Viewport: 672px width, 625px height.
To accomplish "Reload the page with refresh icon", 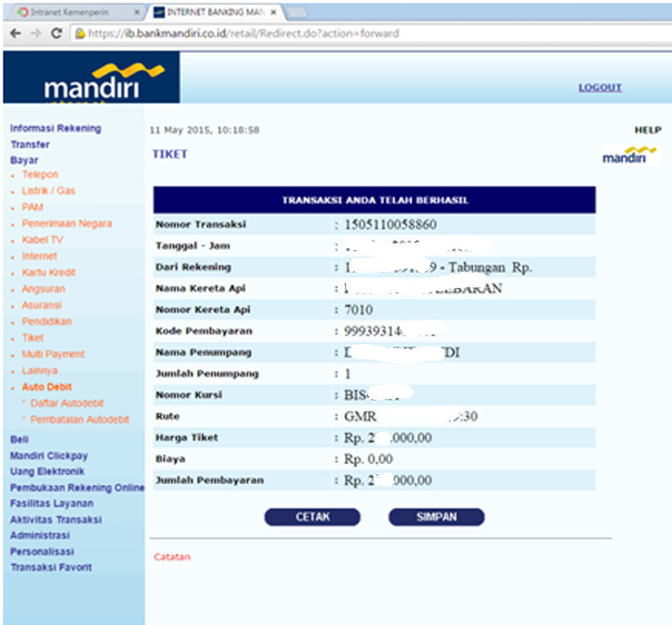I will click(56, 33).
